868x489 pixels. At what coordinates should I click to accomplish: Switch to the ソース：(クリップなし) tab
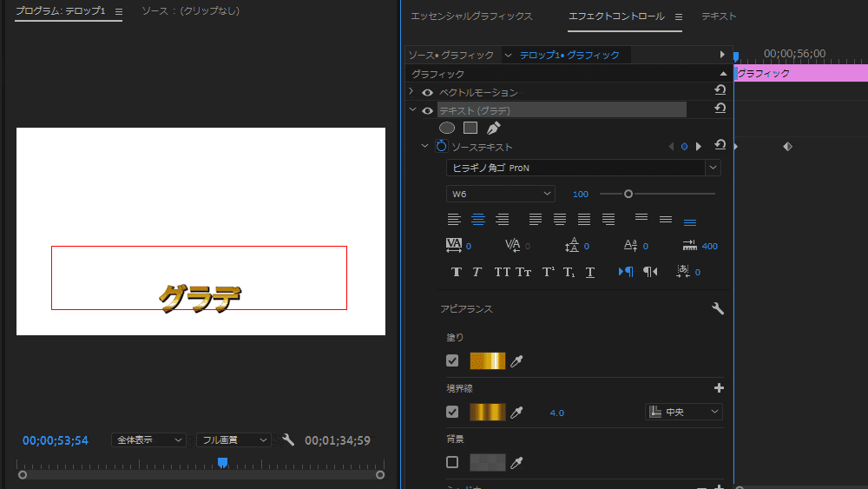[190, 10]
